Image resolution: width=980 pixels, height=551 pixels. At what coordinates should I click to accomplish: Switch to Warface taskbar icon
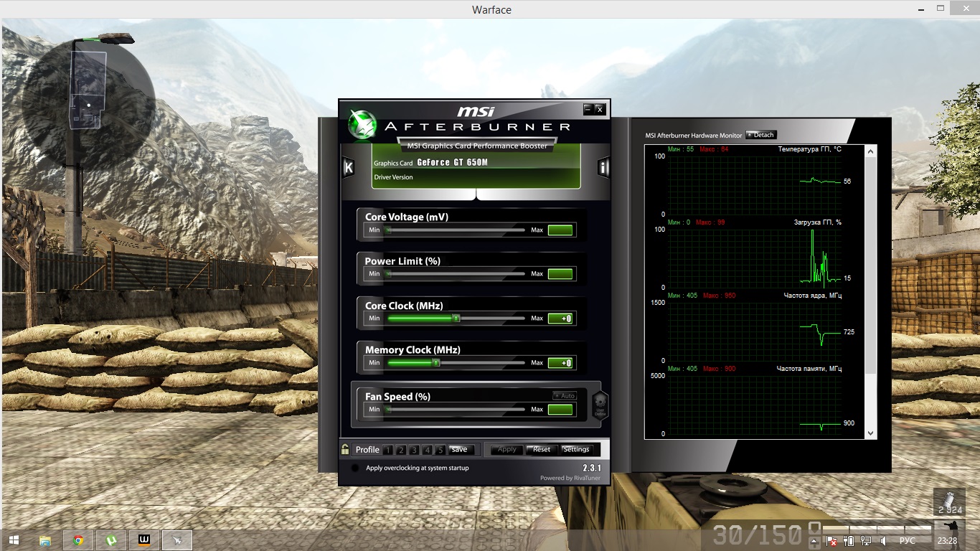(144, 540)
